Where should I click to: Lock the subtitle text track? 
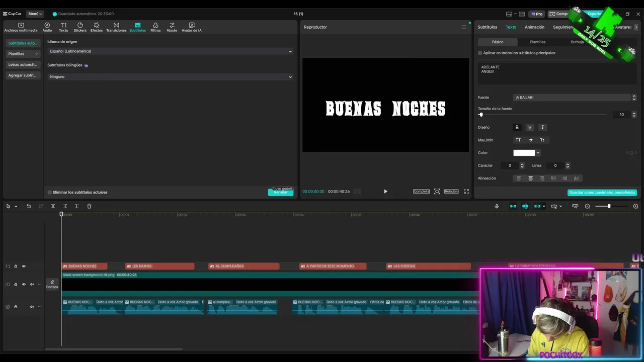pos(16,266)
